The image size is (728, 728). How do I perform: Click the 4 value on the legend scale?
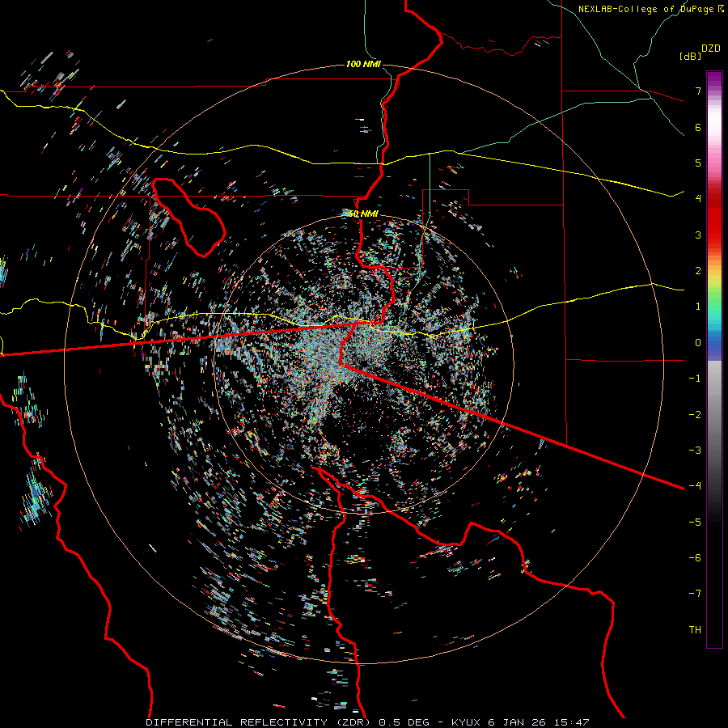698,199
